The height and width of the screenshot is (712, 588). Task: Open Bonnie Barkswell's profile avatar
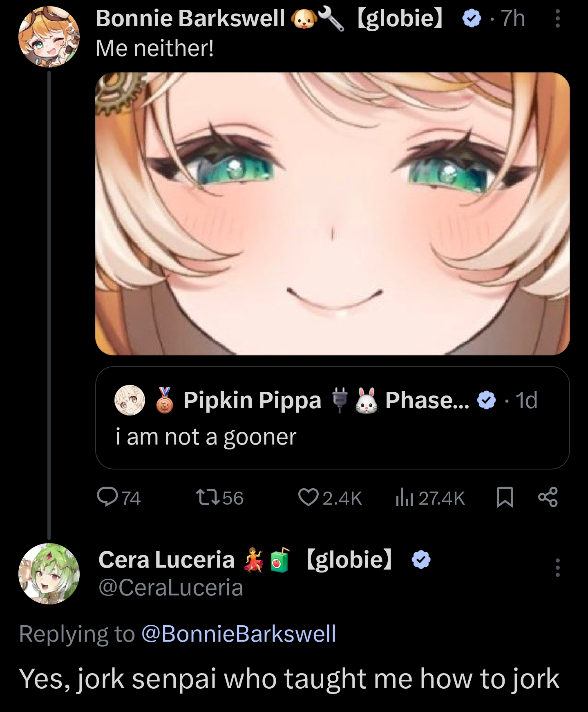pos(49,36)
